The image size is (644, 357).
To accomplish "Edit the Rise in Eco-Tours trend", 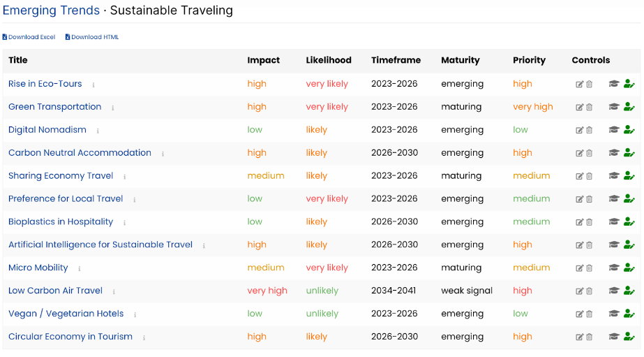I will tap(580, 85).
